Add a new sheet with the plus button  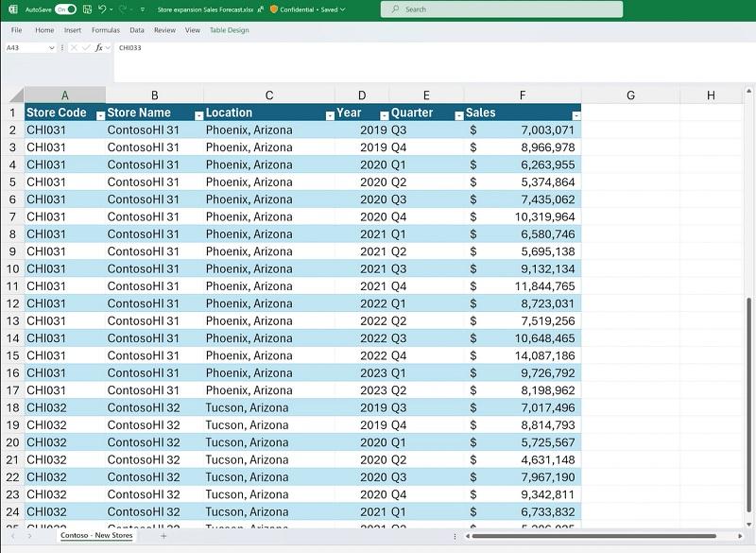163,535
